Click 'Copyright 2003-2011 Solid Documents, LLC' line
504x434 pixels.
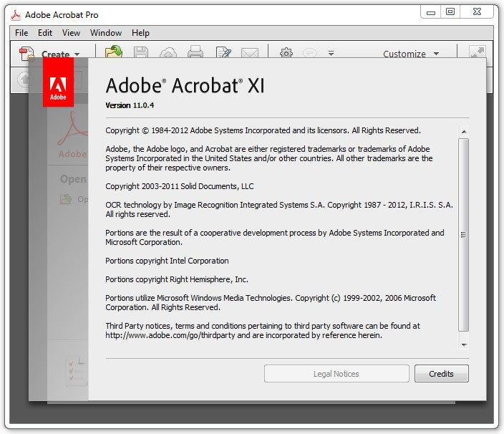click(x=180, y=186)
